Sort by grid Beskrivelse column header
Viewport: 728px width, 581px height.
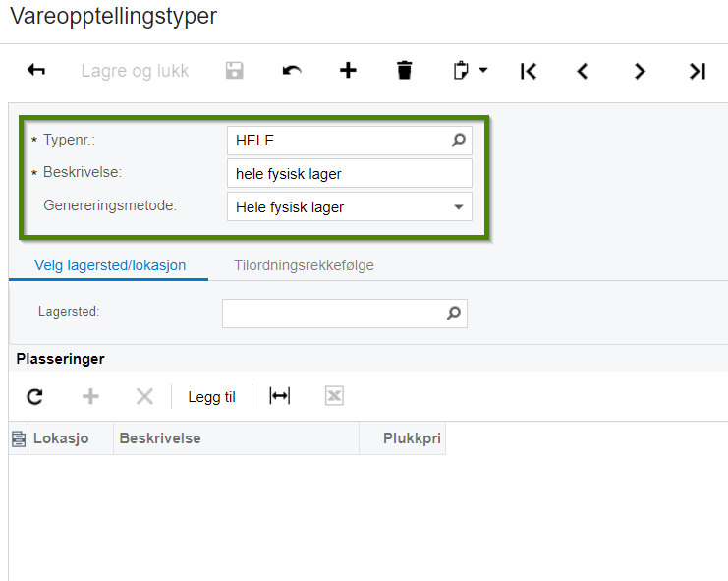pos(237,438)
